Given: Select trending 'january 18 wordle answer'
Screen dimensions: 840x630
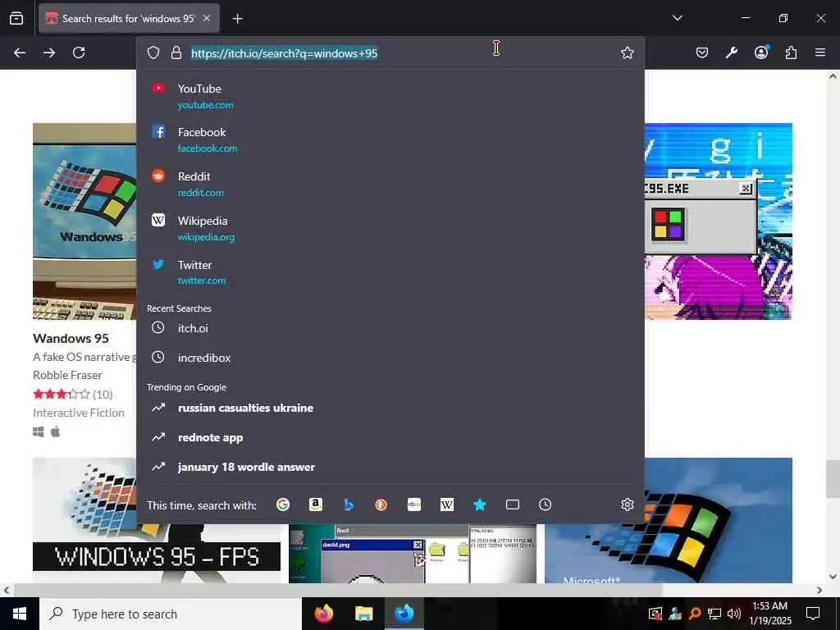Looking at the screenshot, I should (x=390, y=467).
